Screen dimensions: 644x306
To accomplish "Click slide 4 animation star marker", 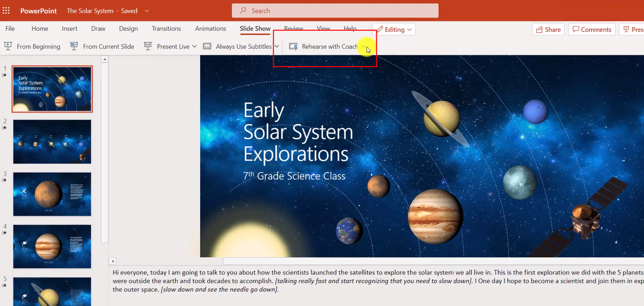I will coord(5,232).
